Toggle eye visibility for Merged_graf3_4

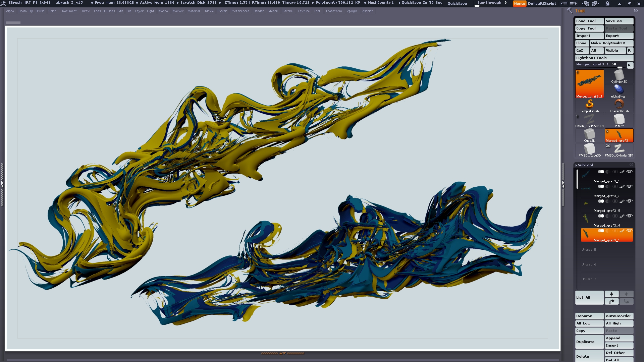tap(630, 216)
